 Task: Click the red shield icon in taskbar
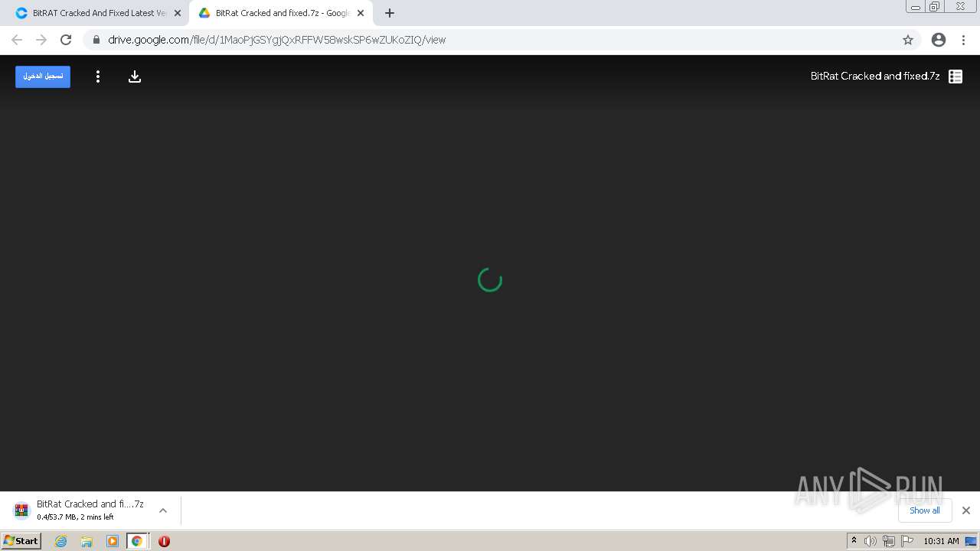(164, 541)
